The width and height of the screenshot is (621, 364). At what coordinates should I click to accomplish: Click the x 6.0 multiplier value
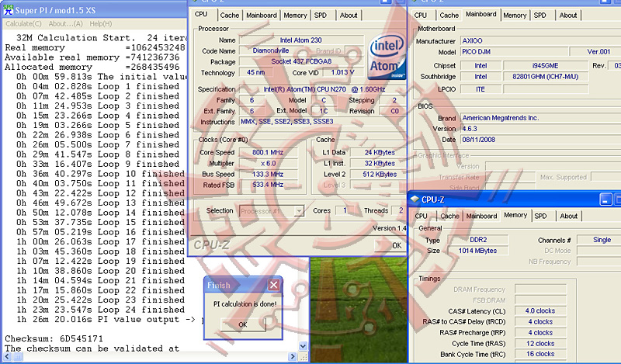pos(268,163)
